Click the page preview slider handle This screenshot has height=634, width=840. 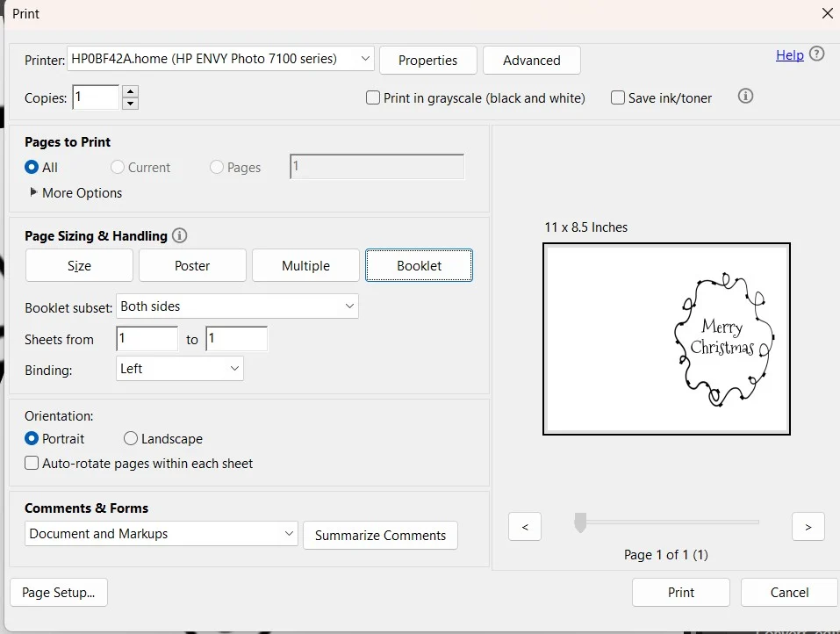(x=580, y=522)
